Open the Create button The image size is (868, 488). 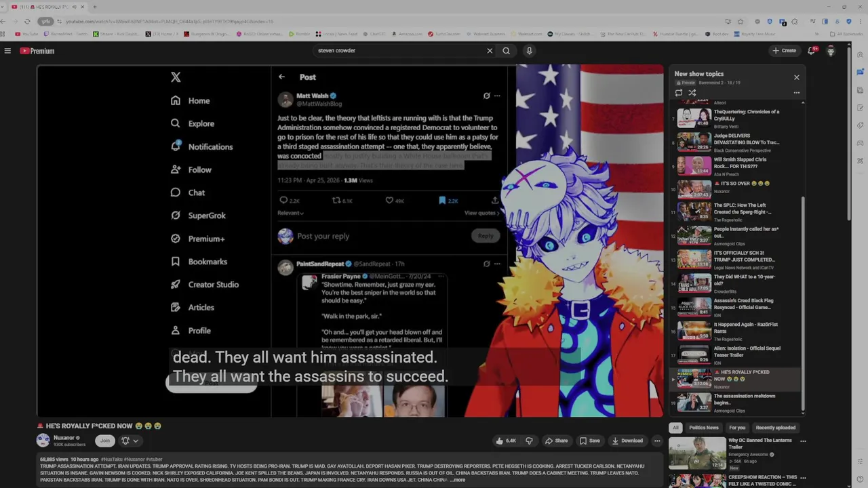[785, 51]
